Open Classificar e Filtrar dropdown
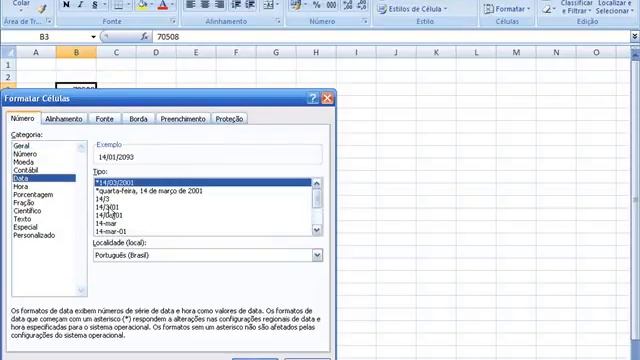640x360 pixels. click(x=576, y=7)
